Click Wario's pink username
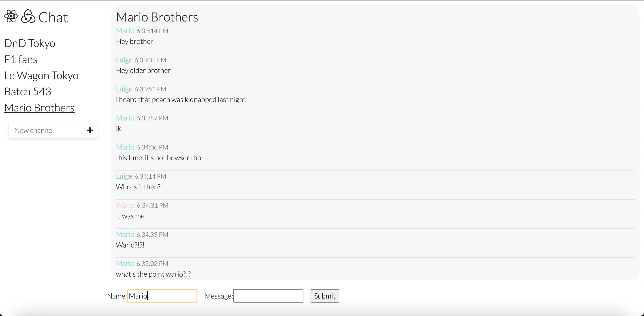Viewport: 644px width, 316px height. [125, 205]
